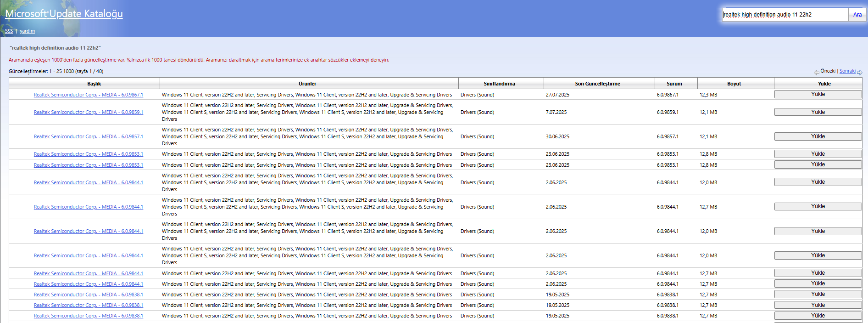Click the Ara search button

click(x=857, y=15)
